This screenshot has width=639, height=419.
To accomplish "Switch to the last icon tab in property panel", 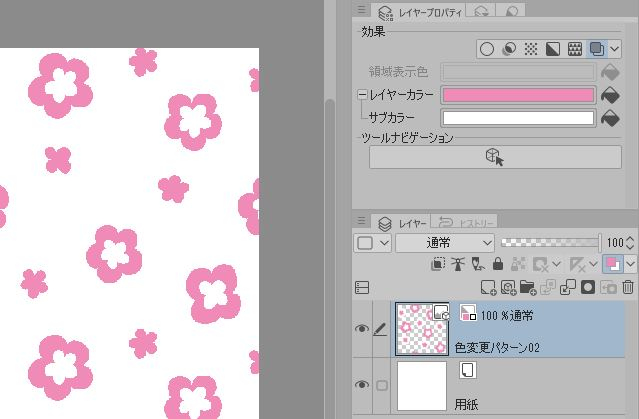I will point(511,12).
